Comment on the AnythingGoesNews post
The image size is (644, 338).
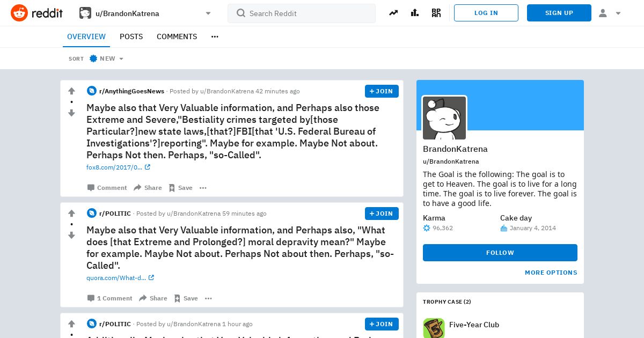click(107, 188)
